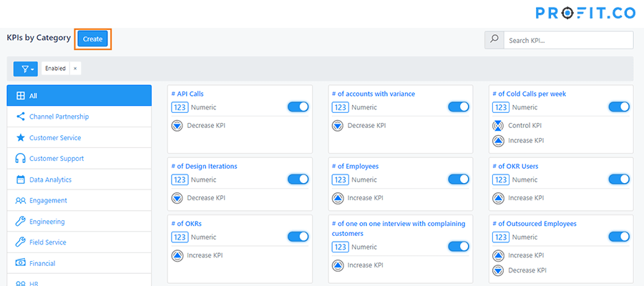
Task: Click the Data Analytics calendar icon
Action: [21, 180]
